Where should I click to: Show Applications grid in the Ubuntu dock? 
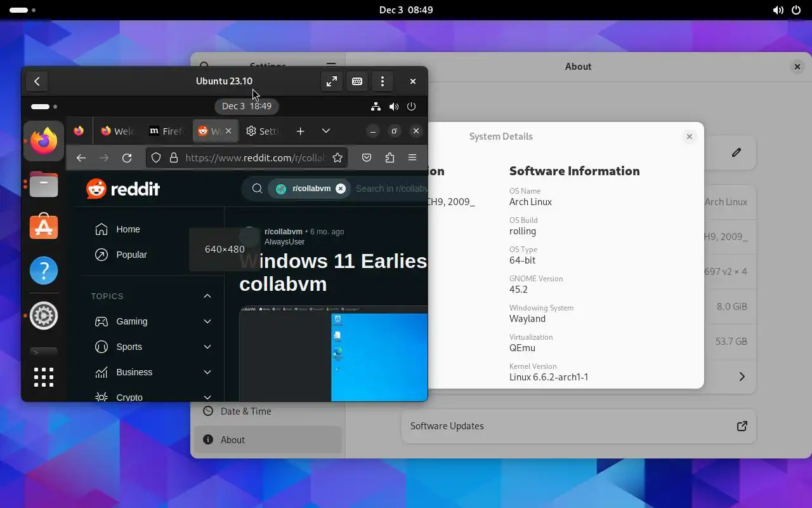coord(44,377)
